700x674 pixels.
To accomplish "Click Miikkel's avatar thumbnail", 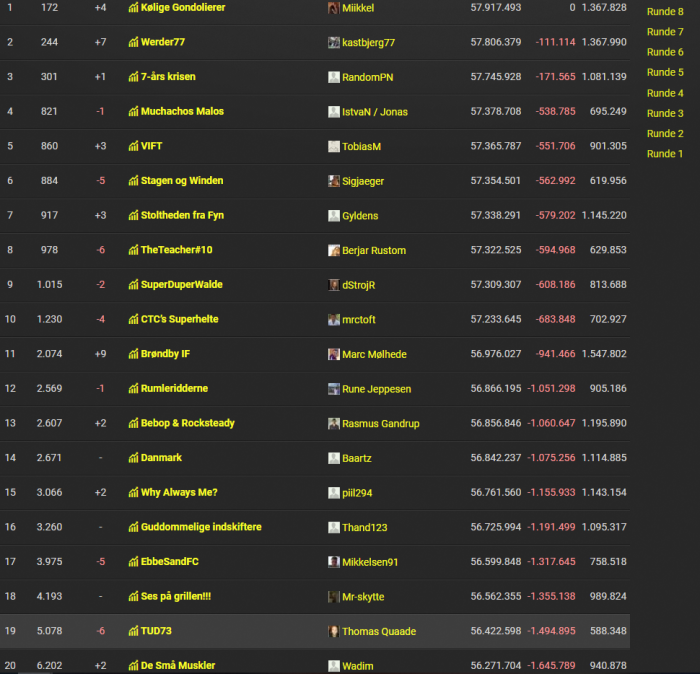I will click(x=333, y=8).
